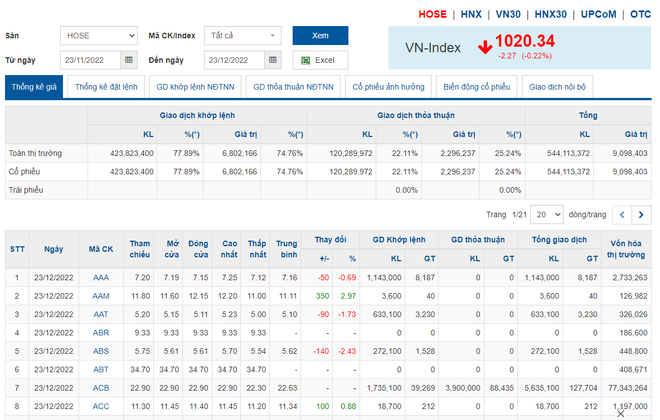Sort by Mã CK column header
The width and height of the screenshot is (660, 420).
[x=101, y=248]
